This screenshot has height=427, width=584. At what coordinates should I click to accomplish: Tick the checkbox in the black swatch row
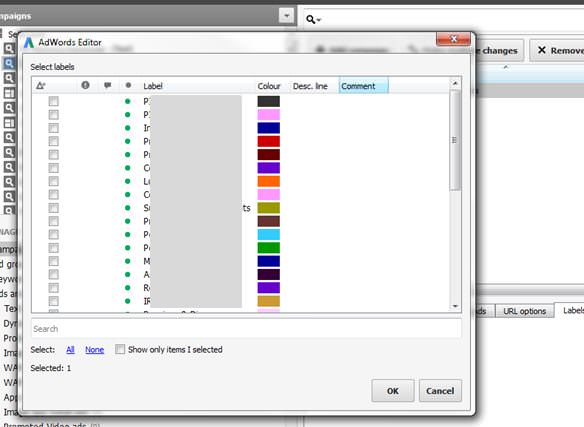pyautogui.click(x=54, y=101)
